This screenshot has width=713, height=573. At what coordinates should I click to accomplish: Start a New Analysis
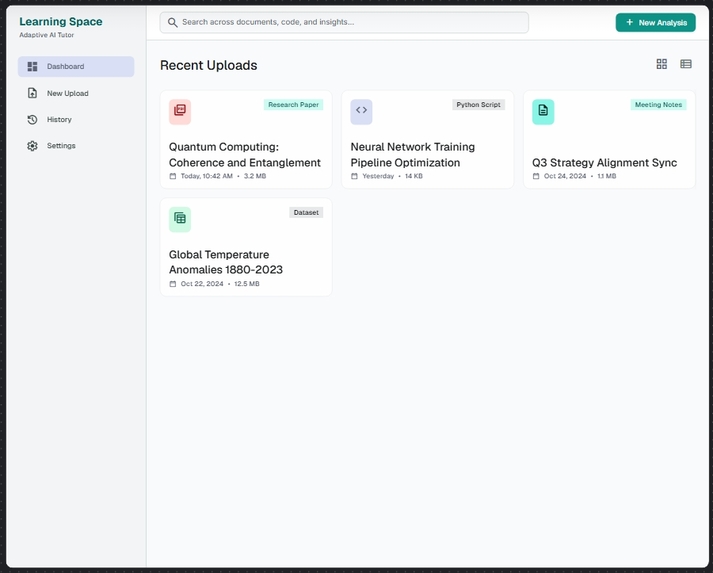tap(655, 22)
